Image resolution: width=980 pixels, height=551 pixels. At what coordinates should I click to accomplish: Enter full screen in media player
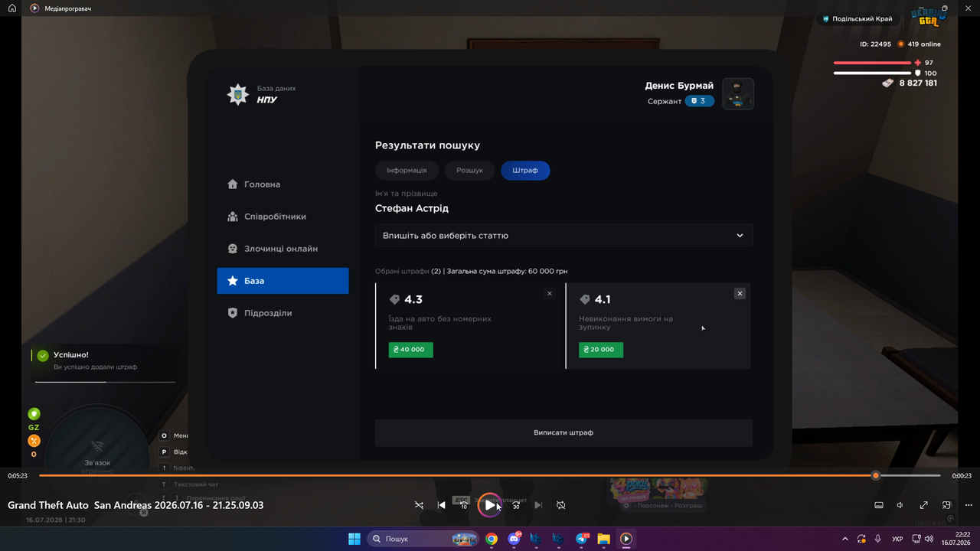pos(924,505)
